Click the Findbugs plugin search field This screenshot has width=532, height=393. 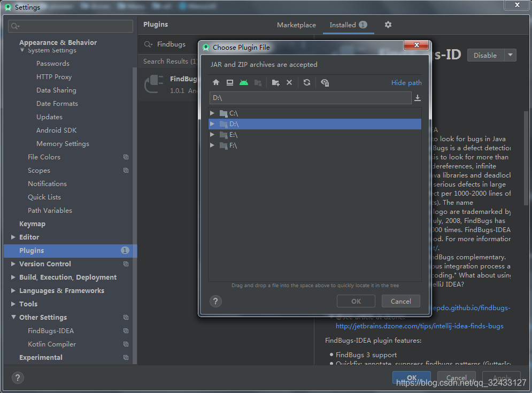click(x=171, y=44)
